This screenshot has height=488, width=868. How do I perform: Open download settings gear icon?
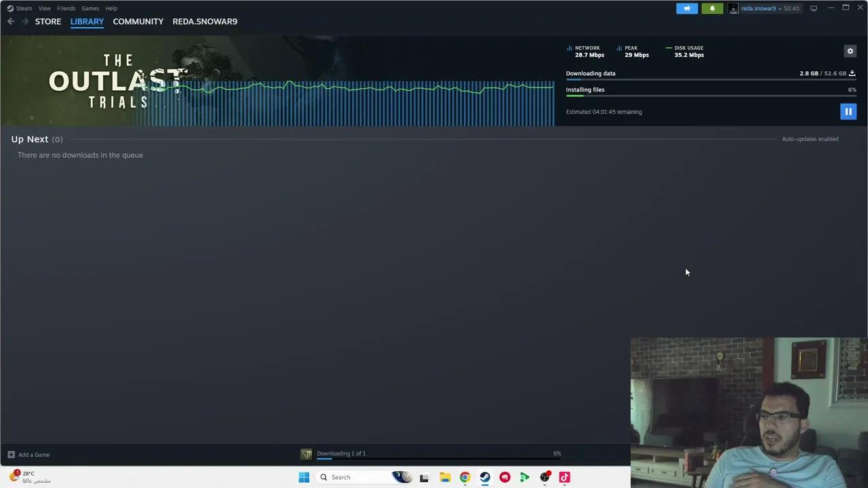(850, 51)
